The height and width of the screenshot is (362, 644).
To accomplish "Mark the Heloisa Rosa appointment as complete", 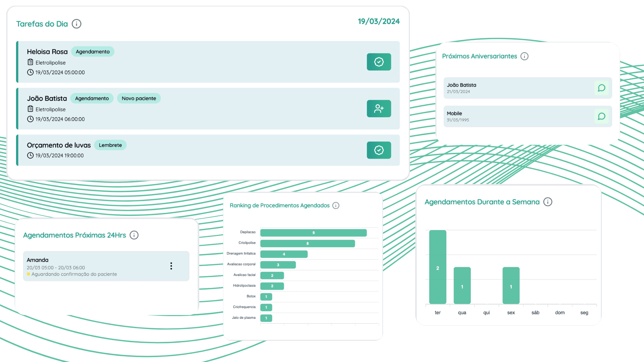I will 379,62.
